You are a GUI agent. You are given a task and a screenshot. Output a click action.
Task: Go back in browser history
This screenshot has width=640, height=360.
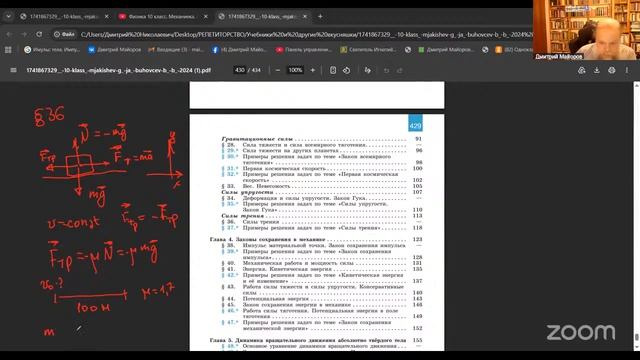pyautogui.click(x=9, y=34)
